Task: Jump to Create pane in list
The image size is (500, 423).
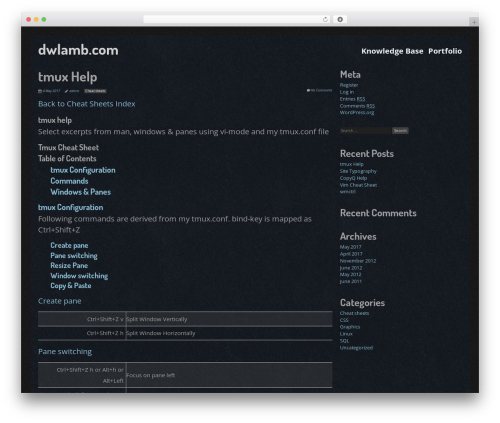Action: 69,245
